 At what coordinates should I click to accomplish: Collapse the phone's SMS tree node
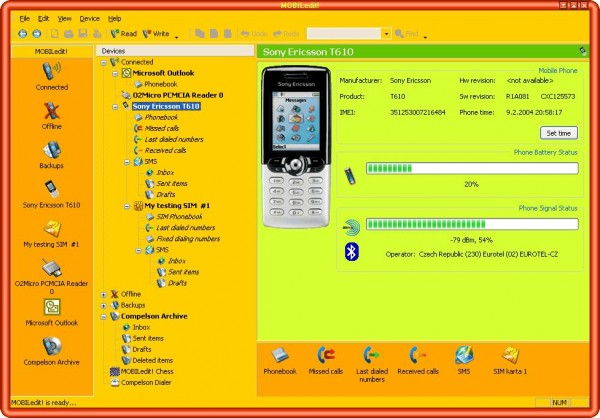coord(127,162)
